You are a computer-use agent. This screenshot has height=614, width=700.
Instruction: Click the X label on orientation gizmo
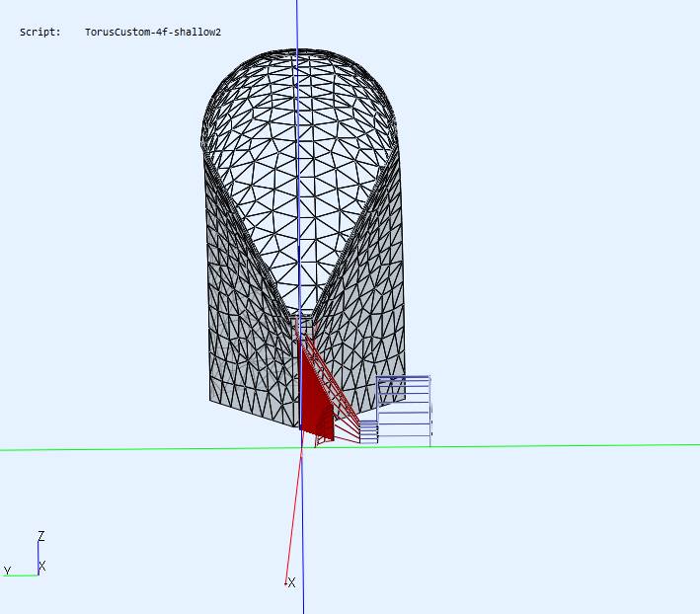pyautogui.click(x=42, y=567)
